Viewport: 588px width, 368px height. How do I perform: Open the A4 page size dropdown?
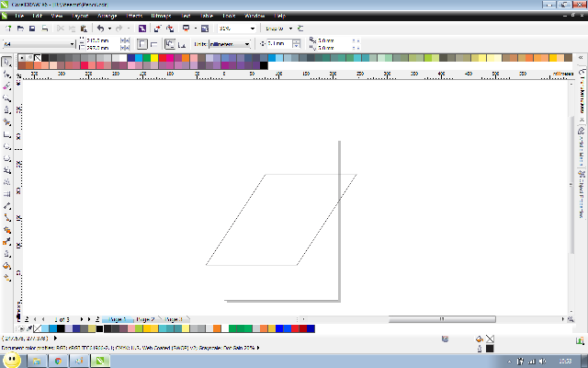tap(72, 44)
